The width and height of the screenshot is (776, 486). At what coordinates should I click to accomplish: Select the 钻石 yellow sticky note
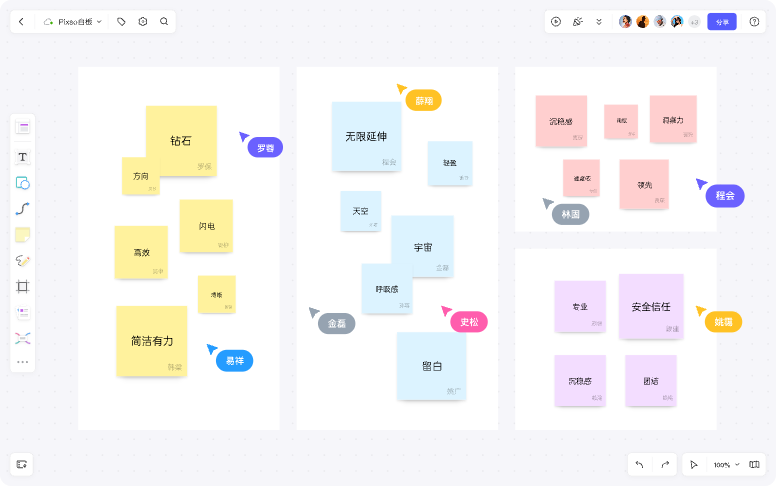click(x=182, y=140)
